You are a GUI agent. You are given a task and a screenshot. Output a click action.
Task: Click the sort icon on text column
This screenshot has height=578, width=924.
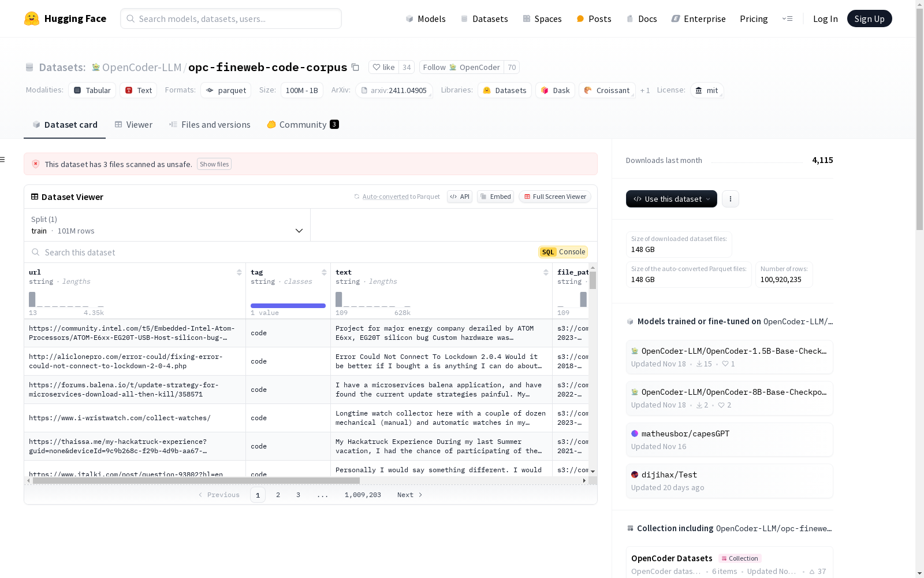click(546, 272)
